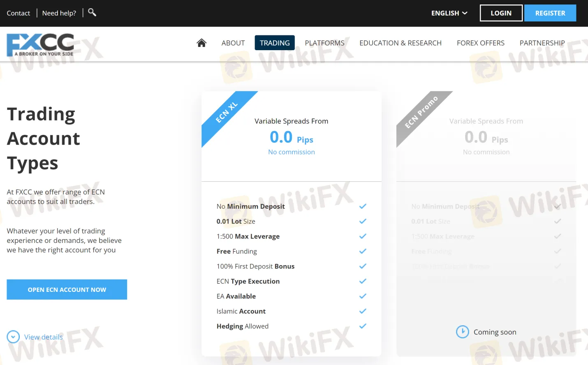This screenshot has width=588, height=365.
Task: Click the Islamic Account text
Action: 241,312
